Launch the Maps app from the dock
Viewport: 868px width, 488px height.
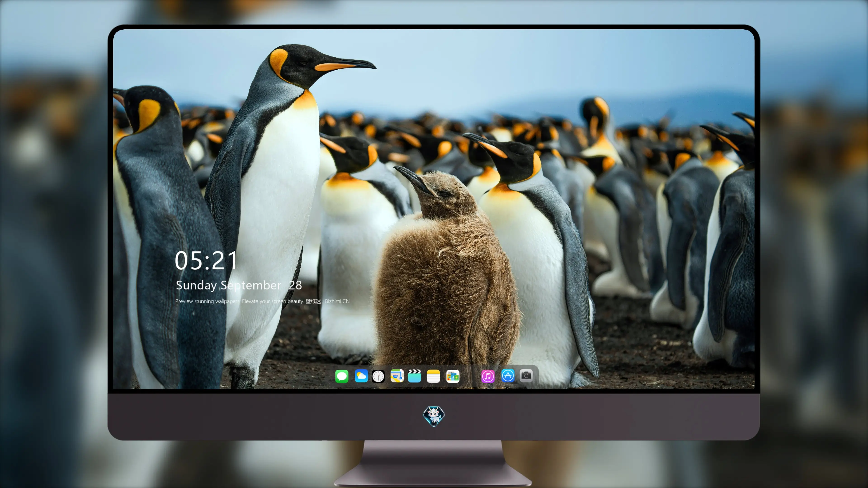(397, 376)
